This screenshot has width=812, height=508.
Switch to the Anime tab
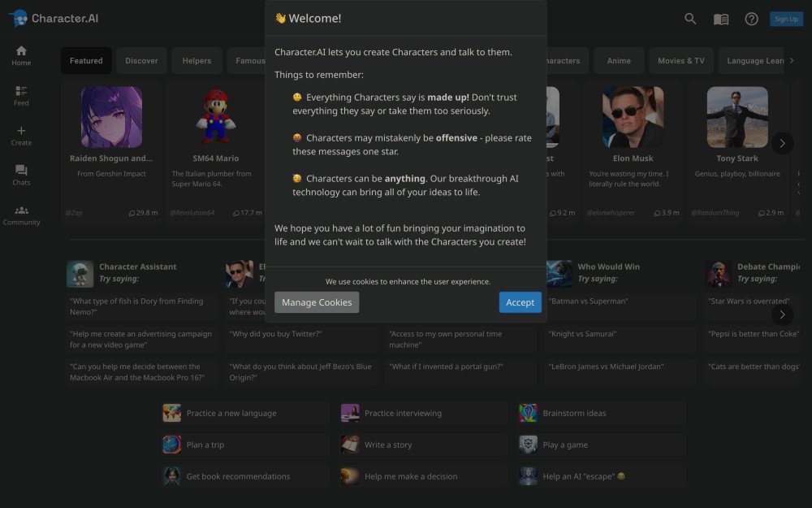click(619, 61)
